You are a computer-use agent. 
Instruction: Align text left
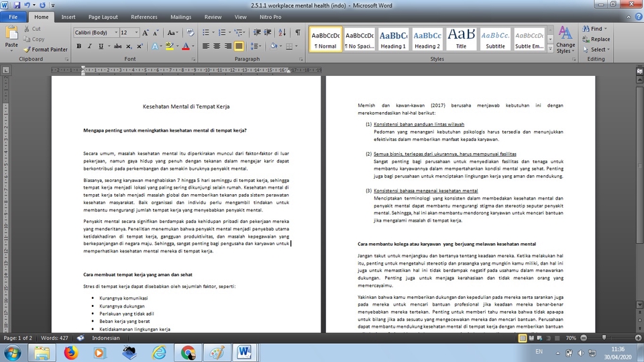click(206, 46)
